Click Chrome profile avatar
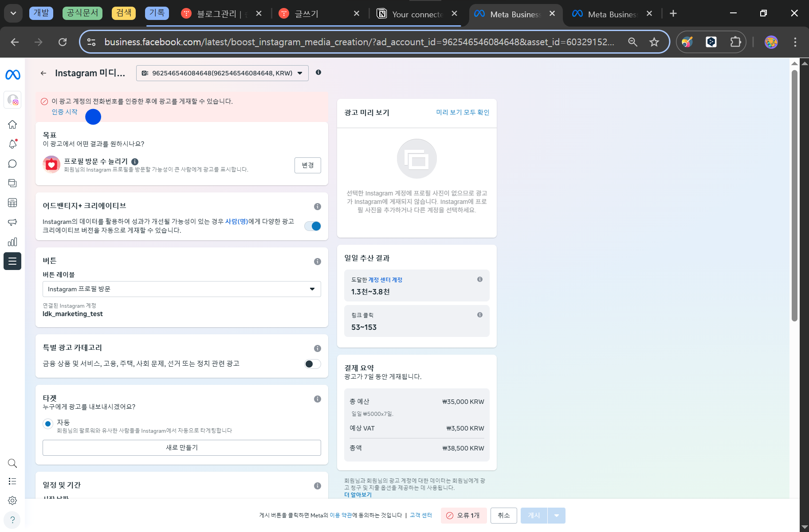The height and width of the screenshot is (532, 809). (771, 42)
